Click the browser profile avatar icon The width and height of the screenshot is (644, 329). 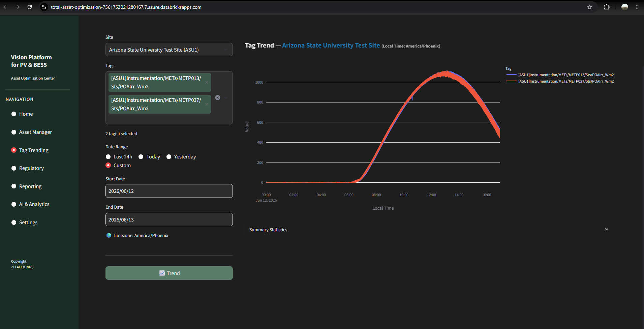tap(624, 7)
